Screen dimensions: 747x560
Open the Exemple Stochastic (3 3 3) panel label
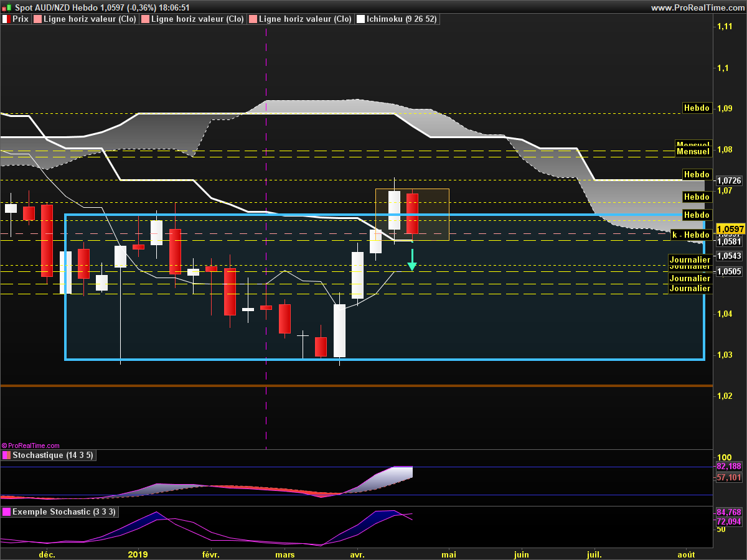63,512
